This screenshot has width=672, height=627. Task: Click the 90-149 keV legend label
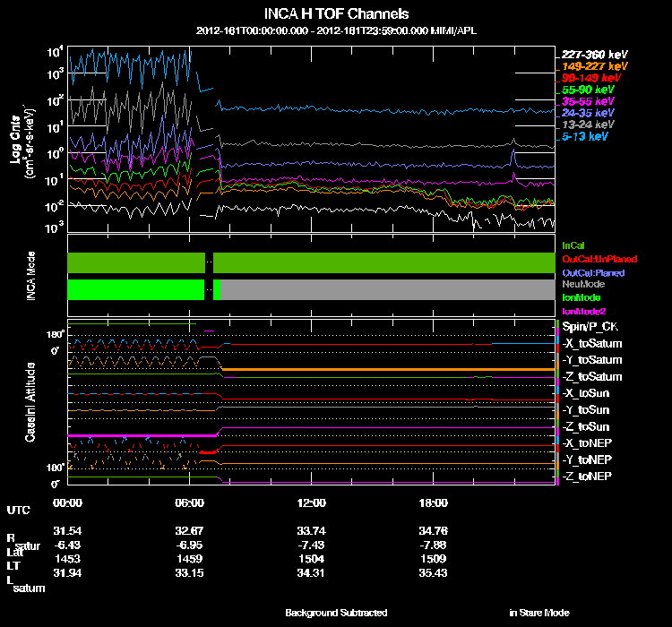pos(591,78)
